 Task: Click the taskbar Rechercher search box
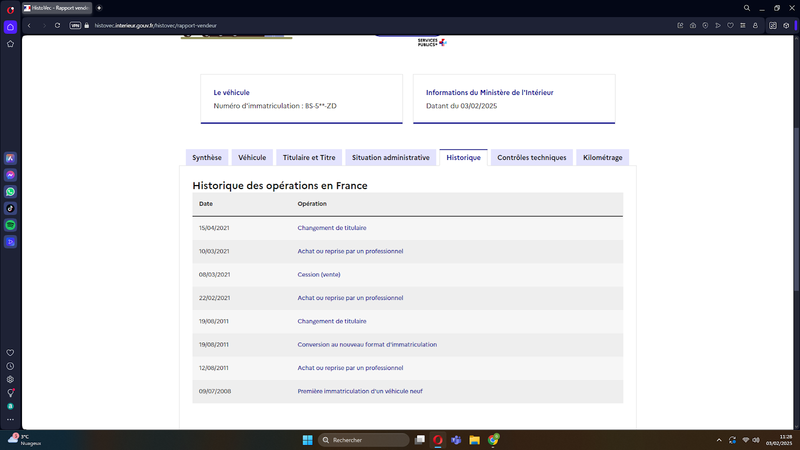(x=363, y=440)
